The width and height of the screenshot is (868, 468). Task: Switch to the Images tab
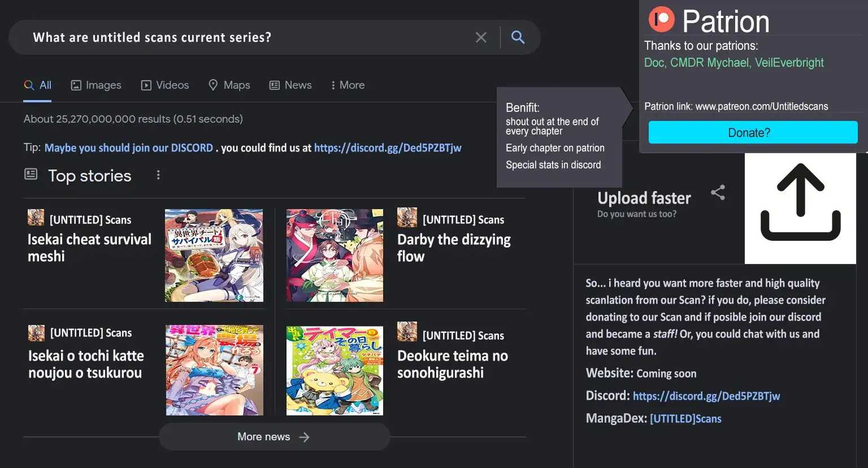96,85
